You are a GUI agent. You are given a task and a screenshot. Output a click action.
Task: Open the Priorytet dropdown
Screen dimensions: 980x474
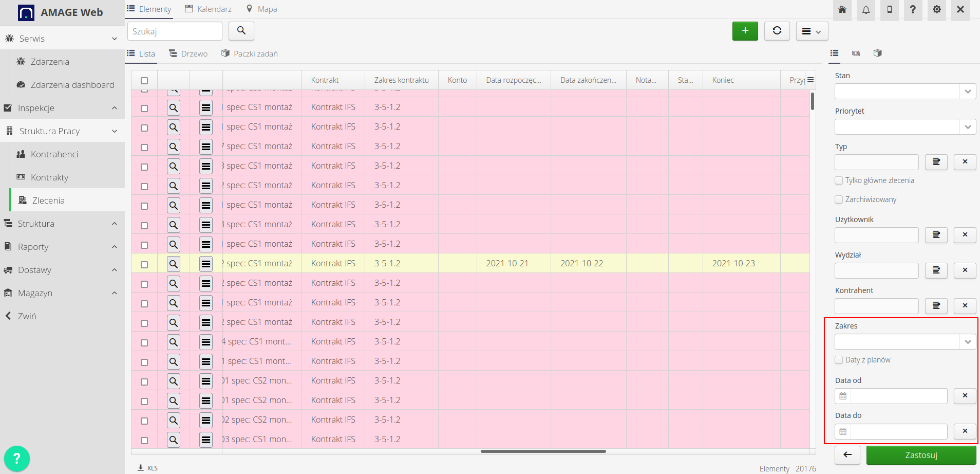click(x=968, y=126)
